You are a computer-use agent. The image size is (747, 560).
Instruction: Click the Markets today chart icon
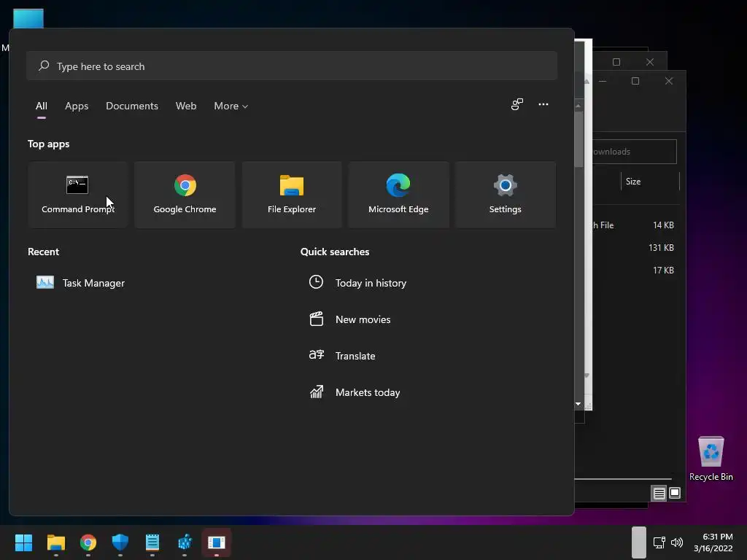[x=317, y=392]
